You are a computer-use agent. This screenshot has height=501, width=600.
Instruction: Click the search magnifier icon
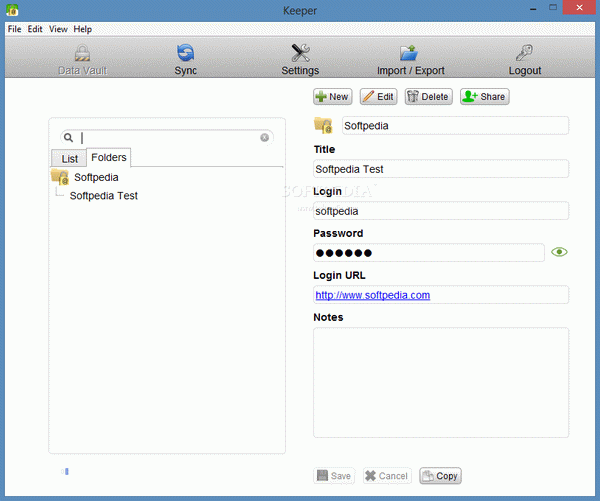(69, 138)
